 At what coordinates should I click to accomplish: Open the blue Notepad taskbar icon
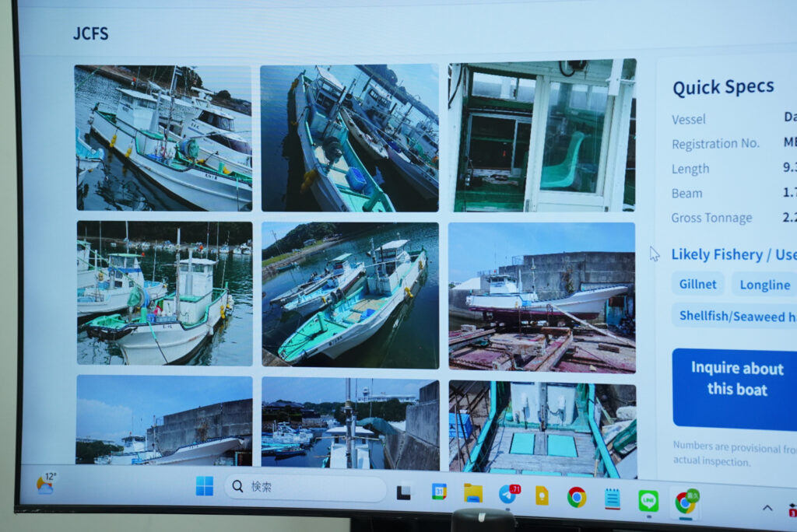pos(613,499)
